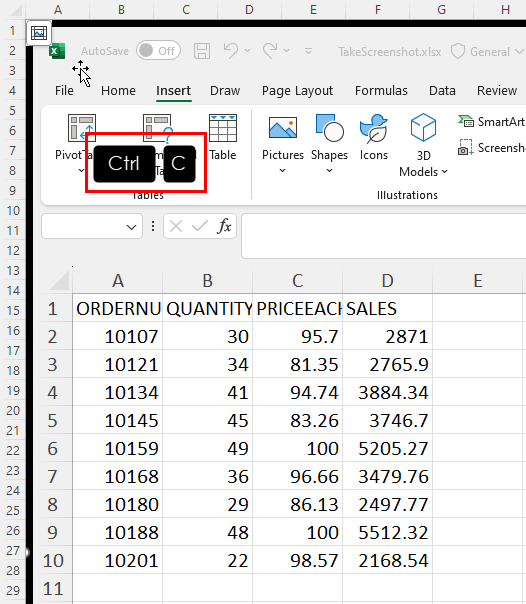Screen dimensions: 526x604
Task: Open the 3D Models icon
Action: (x=423, y=127)
